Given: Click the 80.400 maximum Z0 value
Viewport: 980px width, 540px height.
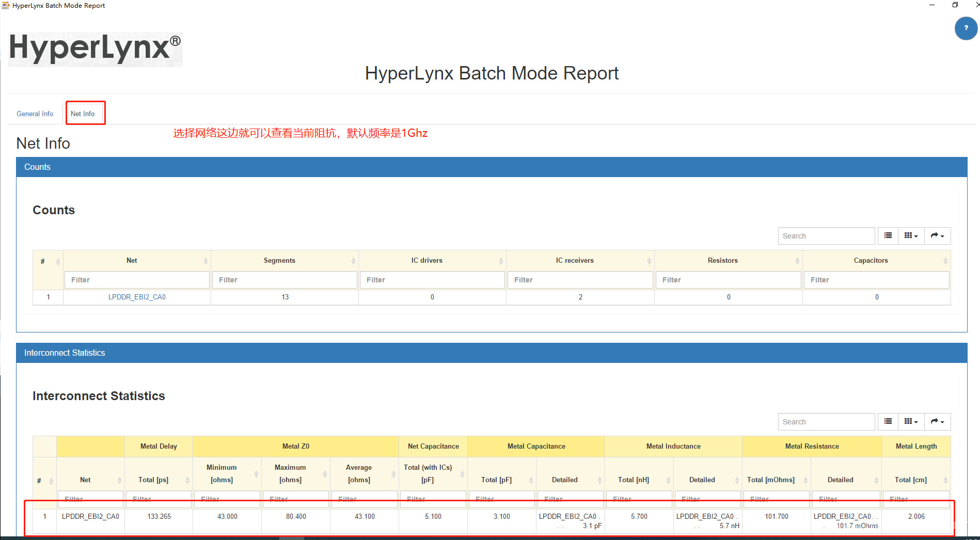Looking at the screenshot, I should pos(296,516).
